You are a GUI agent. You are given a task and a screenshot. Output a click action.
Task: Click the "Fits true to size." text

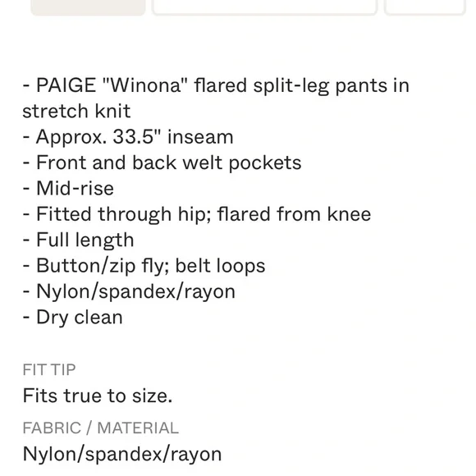tap(98, 396)
